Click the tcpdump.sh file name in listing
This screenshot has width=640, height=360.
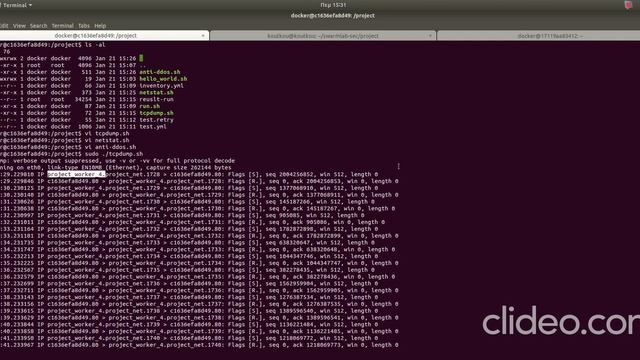click(156, 113)
